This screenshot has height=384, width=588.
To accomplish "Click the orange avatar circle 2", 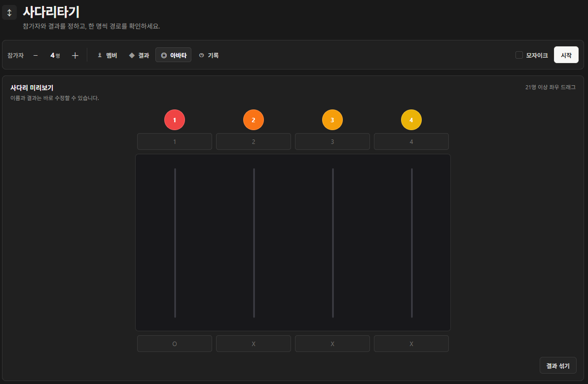I will coord(254,120).
